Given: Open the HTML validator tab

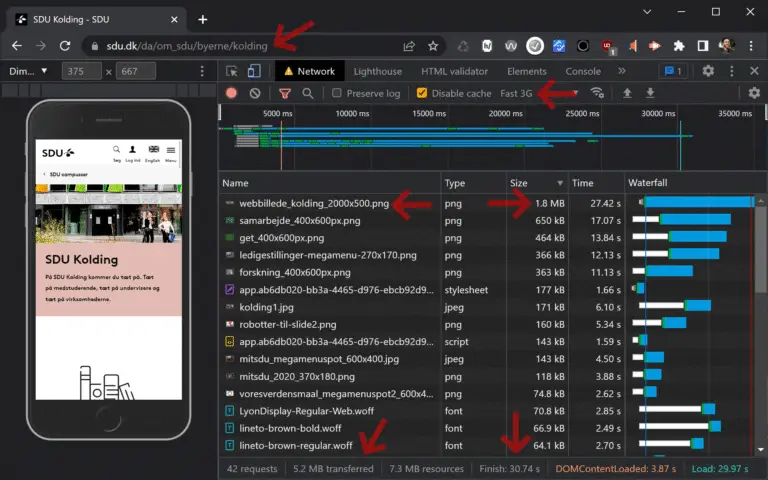Looking at the screenshot, I should point(455,72).
